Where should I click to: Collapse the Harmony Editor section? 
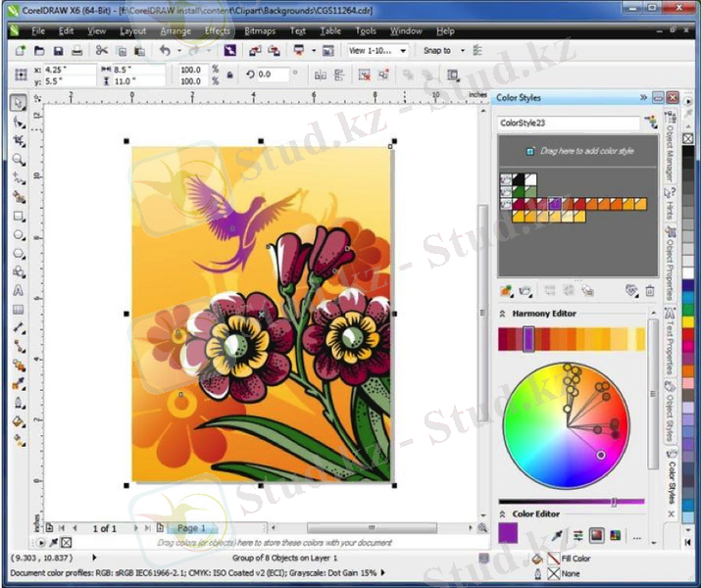[x=502, y=314]
